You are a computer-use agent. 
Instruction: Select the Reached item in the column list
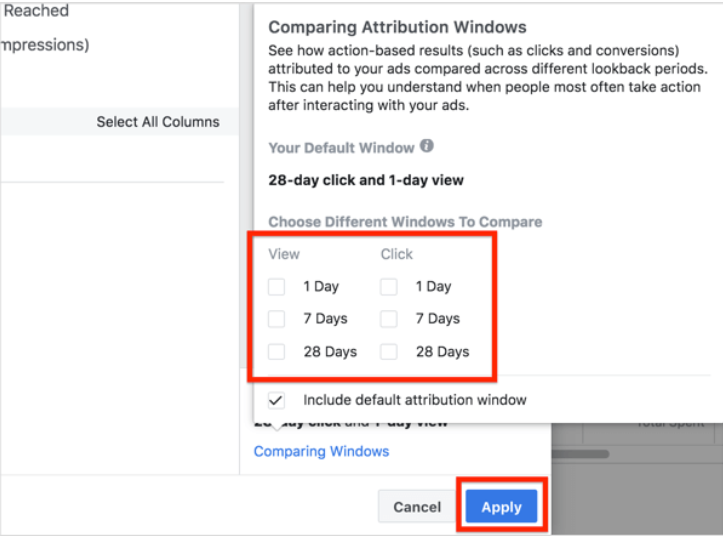pos(36,11)
